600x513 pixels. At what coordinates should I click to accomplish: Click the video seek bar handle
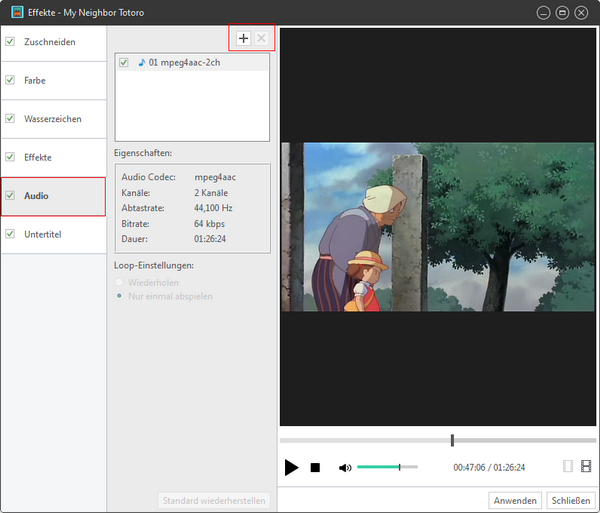[x=452, y=440]
